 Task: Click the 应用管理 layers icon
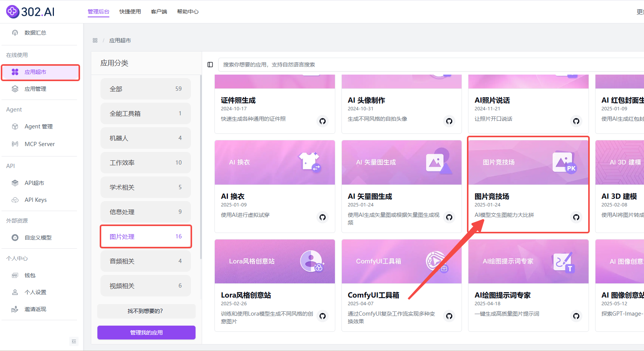15,89
